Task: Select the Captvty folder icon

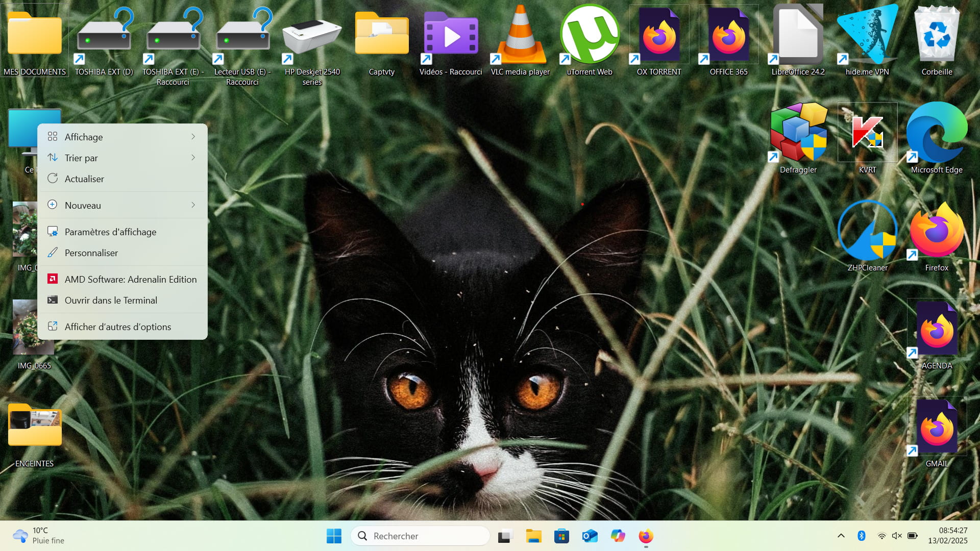Action: coord(382,34)
